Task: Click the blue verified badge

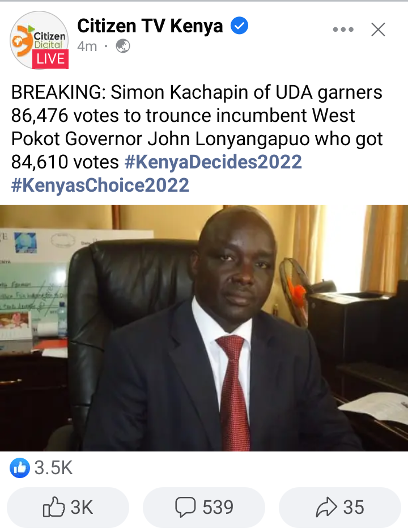Action: pyautogui.click(x=240, y=26)
